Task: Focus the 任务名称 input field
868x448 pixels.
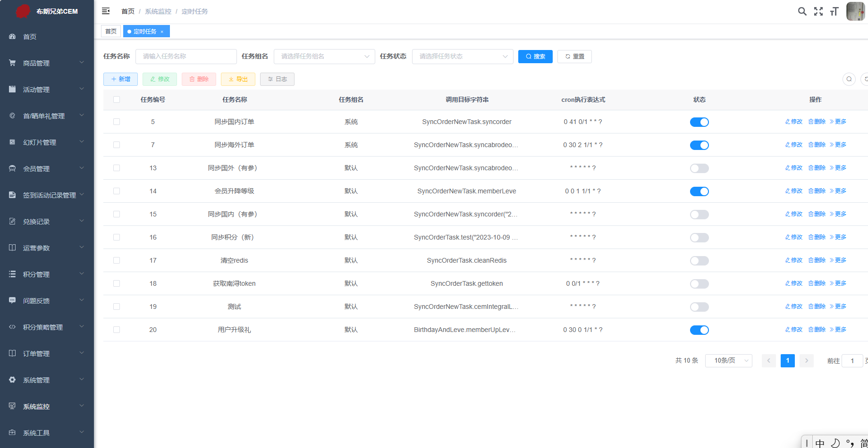Action: tap(186, 57)
